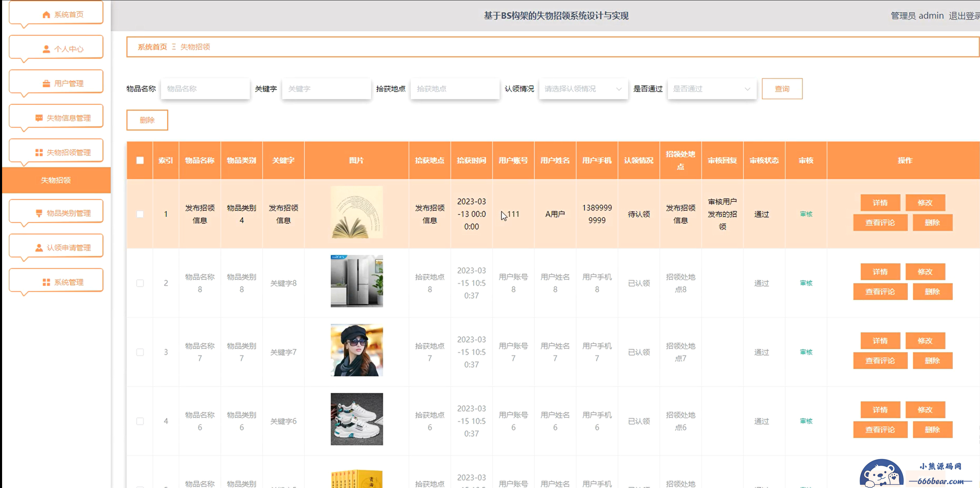Click the grid icon beside 失物招领管理
Screen dimensions: 980x488
click(x=39, y=153)
